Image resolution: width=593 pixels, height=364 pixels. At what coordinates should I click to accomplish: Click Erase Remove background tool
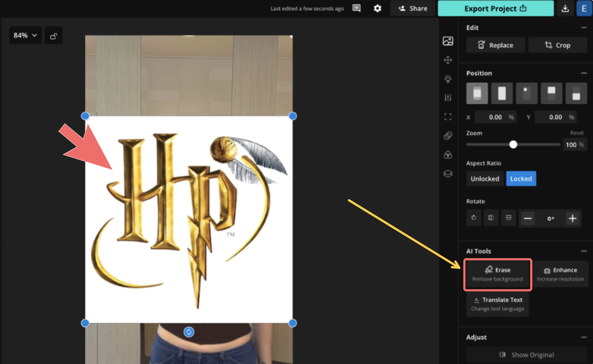[497, 274]
